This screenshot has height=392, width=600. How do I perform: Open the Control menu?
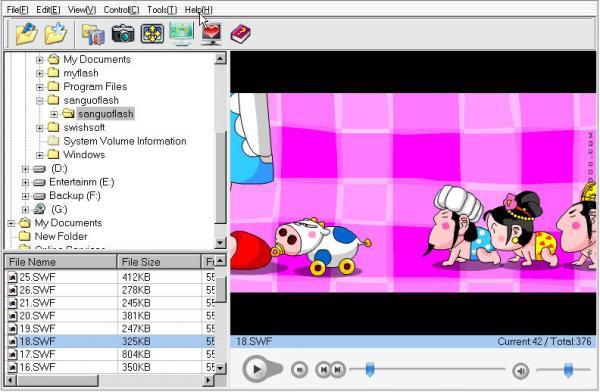(x=121, y=10)
